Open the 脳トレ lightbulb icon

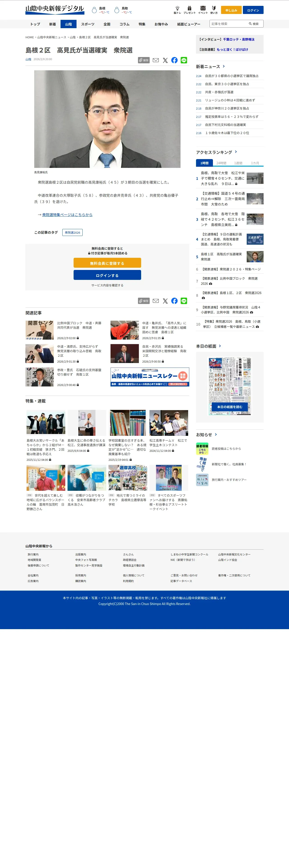tap(177, 10)
